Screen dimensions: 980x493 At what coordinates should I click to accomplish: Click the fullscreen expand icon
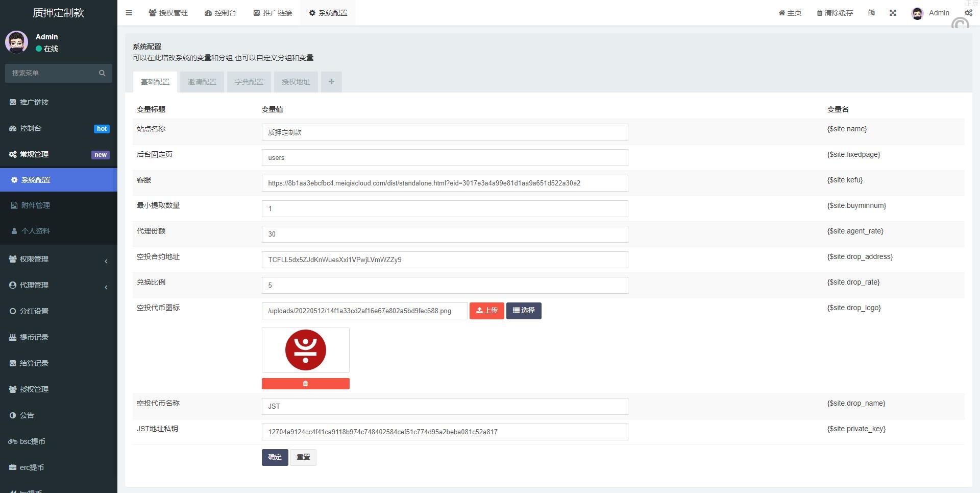893,13
